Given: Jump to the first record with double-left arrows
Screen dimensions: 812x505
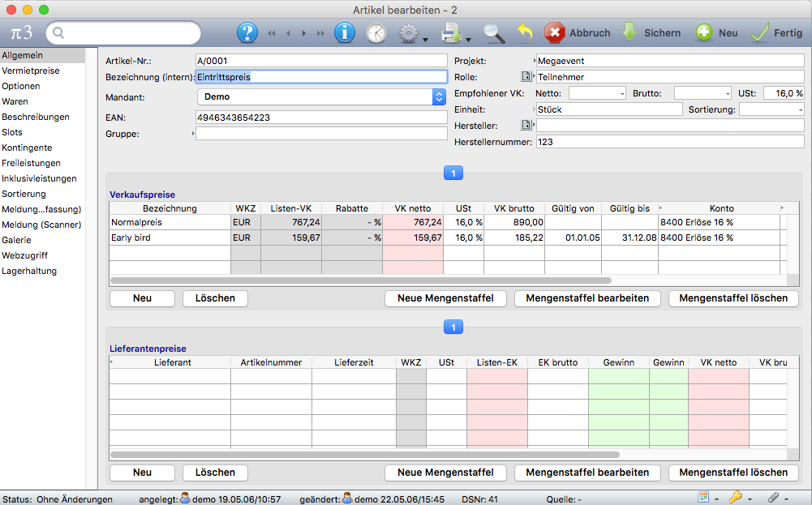Looking at the screenshot, I should tap(272, 33).
